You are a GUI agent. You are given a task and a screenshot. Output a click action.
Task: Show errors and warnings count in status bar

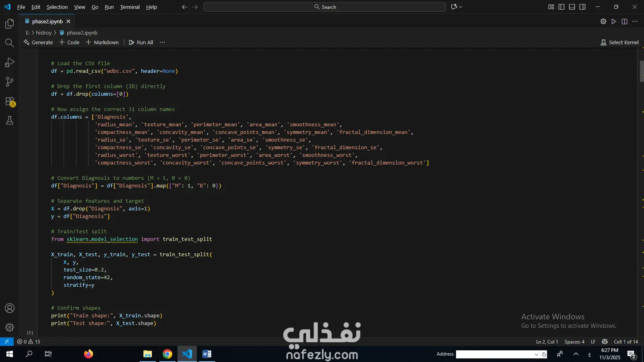tap(29, 341)
